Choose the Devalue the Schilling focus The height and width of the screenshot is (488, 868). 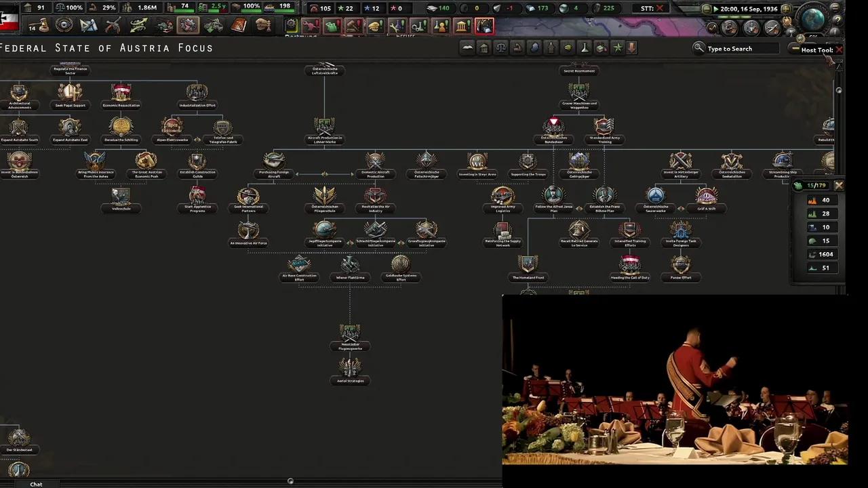point(121,129)
